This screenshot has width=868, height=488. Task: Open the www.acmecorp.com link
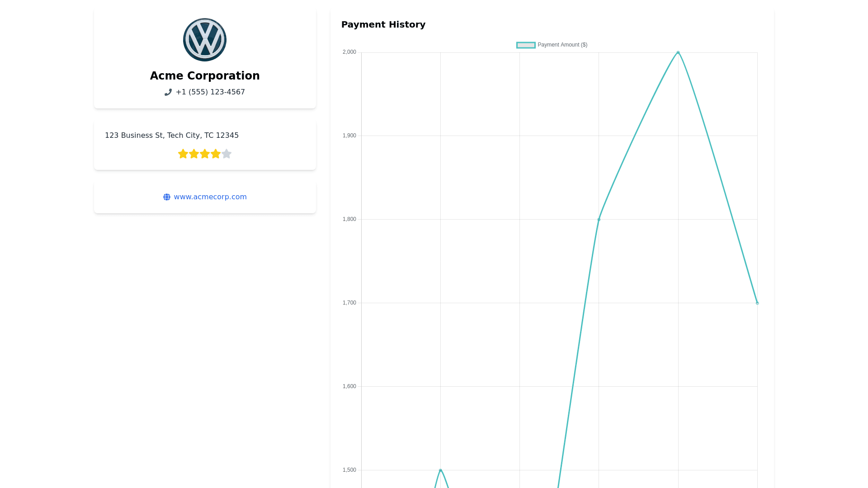click(210, 197)
